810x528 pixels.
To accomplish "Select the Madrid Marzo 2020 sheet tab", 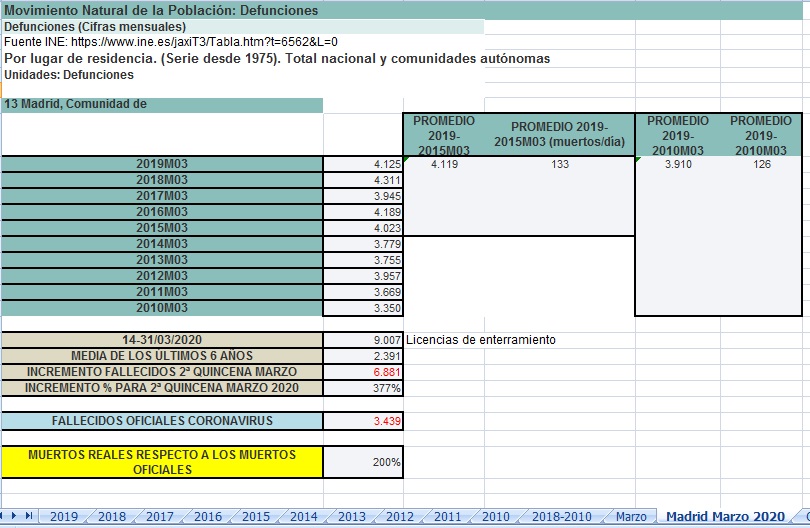I will point(725,516).
